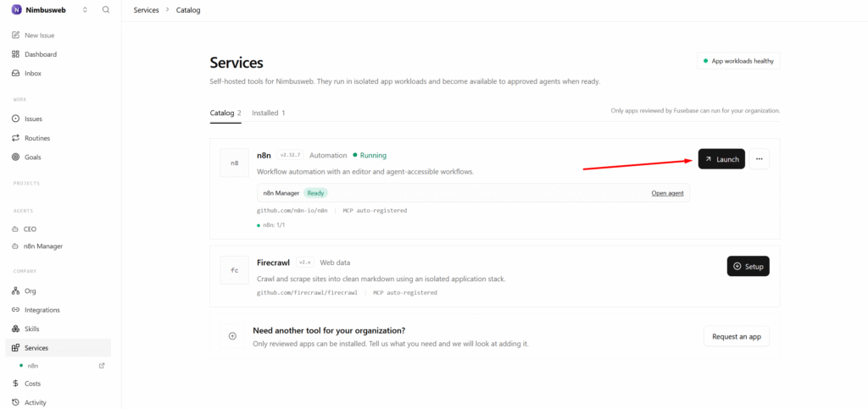Click the n8 service logo tile

(235, 163)
